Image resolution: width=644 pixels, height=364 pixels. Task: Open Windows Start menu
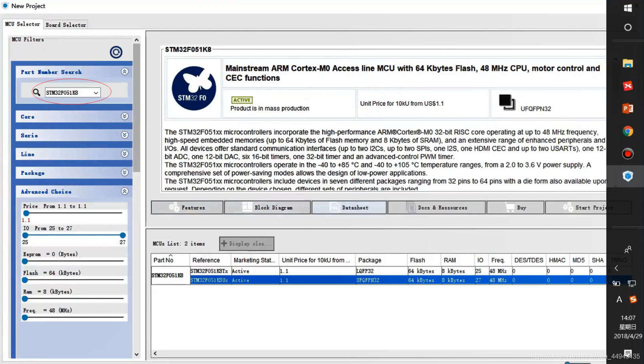click(x=628, y=8)
